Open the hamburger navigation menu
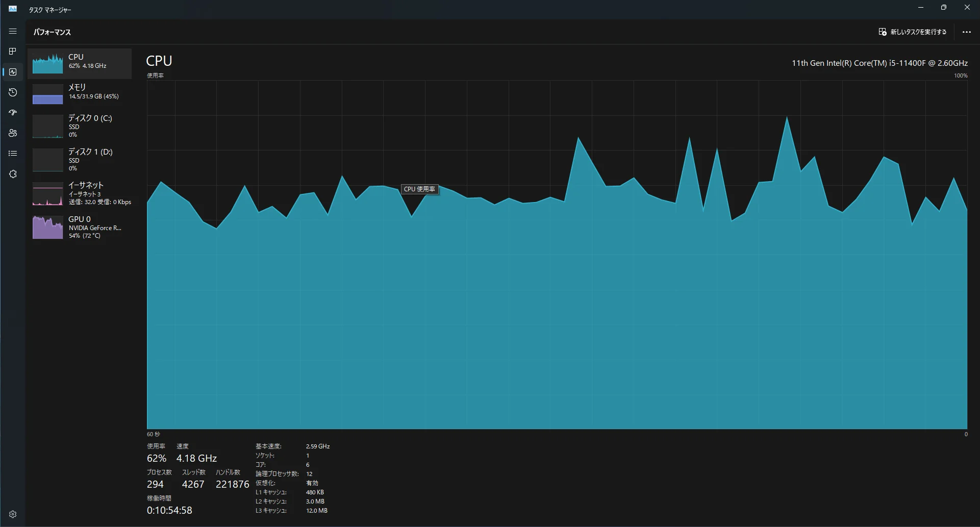980x527 pixels. [x=13, y=32]
